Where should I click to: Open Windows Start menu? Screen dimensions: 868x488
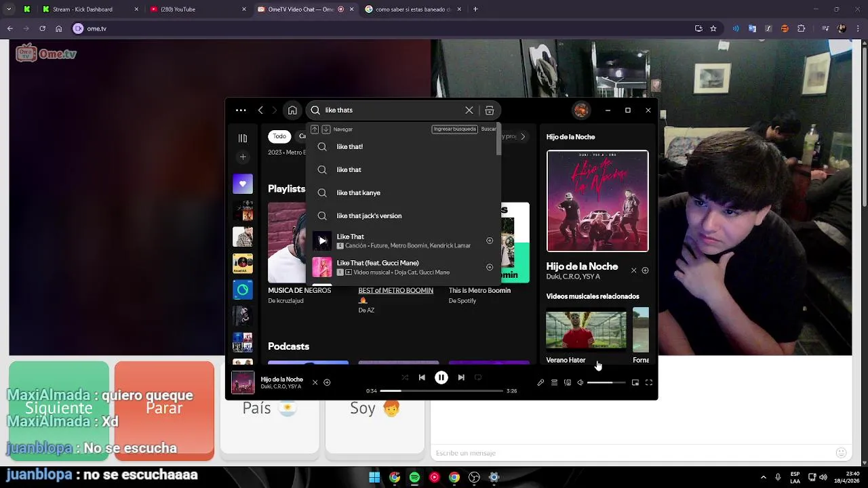coord(374,477)
